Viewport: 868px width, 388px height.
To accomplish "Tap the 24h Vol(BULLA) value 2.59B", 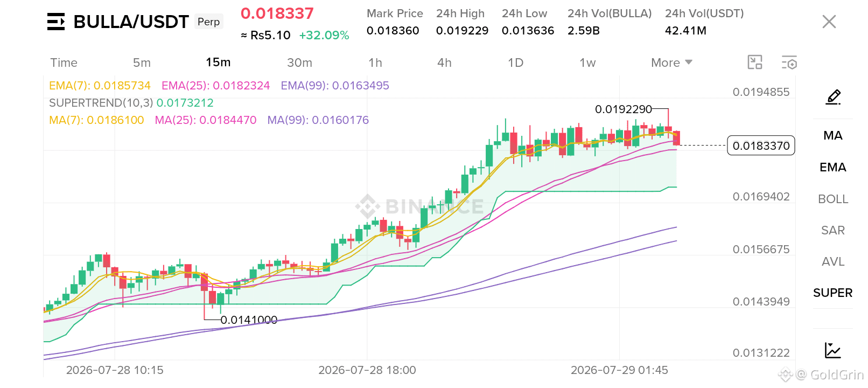I will tap(584, 31).
